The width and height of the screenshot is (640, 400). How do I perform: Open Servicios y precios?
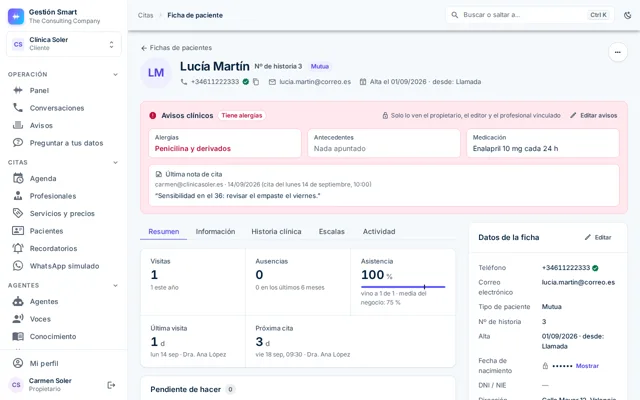coord(63,213)
